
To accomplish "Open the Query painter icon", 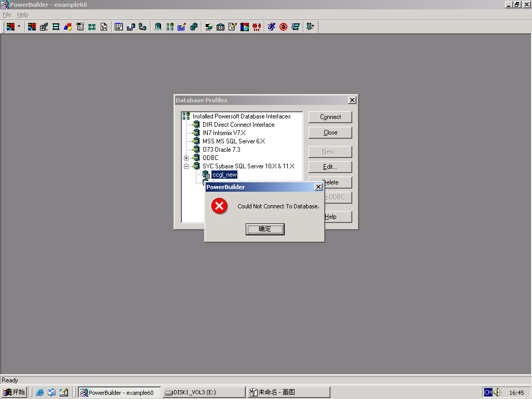I will tap(130, 27).
